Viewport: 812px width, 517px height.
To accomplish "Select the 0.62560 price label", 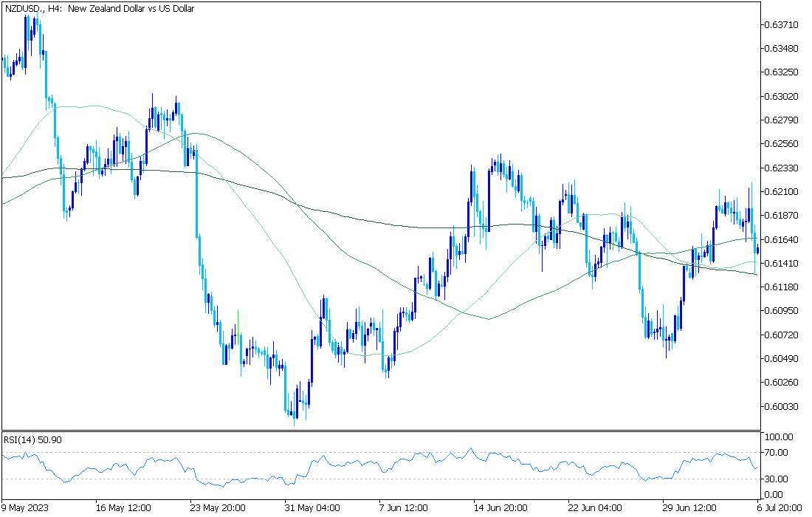I will pos(782,143).
